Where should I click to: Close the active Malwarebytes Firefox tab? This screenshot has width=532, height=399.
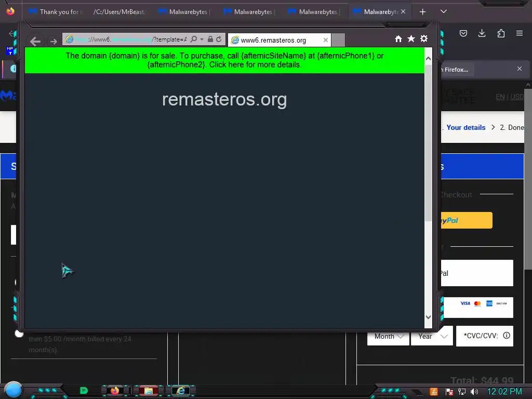pyautogui.click(x=403, y=11)
